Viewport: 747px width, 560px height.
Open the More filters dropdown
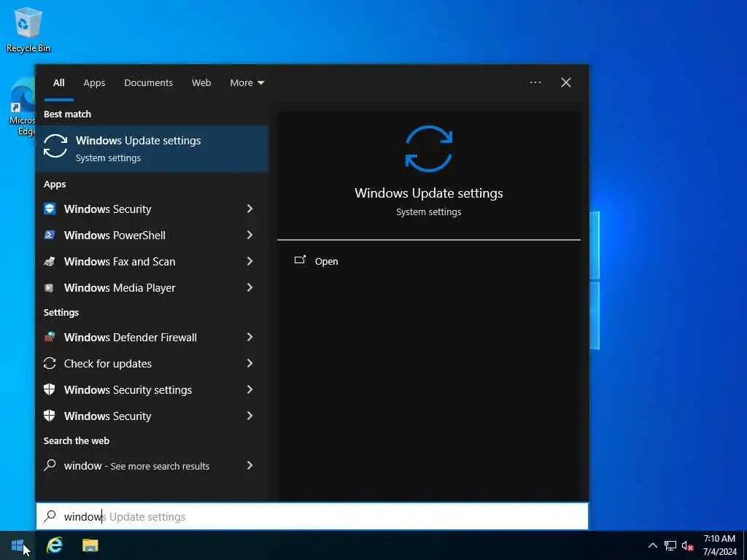(x=247, y=83)
